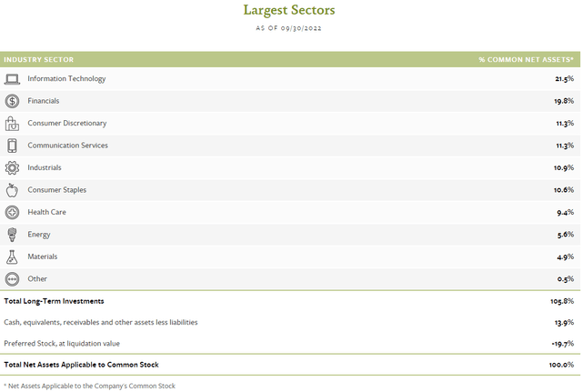
Task: Select the Other sector name
Action: pos(37,279)
